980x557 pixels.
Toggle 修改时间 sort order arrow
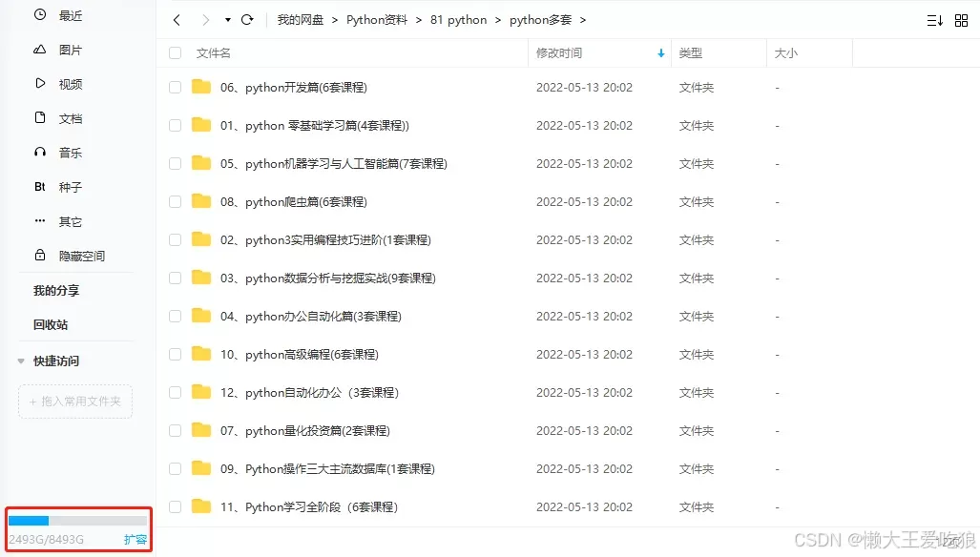pos(660,53)
